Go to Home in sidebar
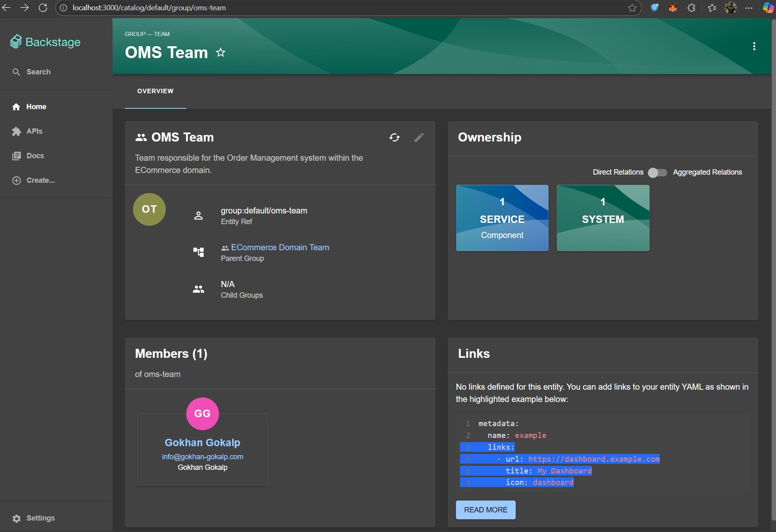The height and width of the screenshot is (532, 776). pyautogui.click(x=29, y=107)
